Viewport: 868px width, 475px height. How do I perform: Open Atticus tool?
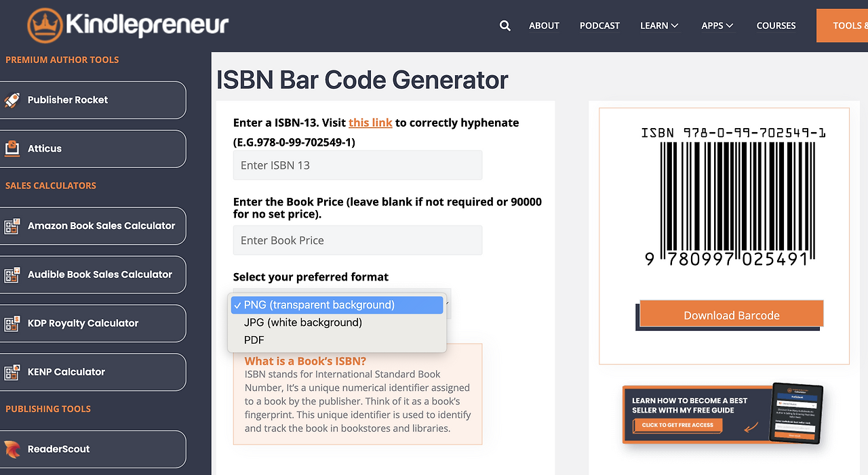pos(92,148)
